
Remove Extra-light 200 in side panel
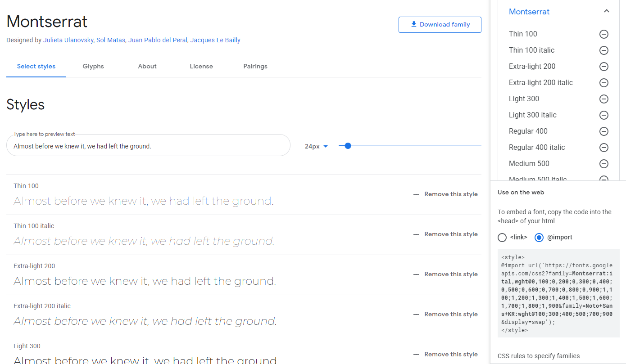point(604,67)
